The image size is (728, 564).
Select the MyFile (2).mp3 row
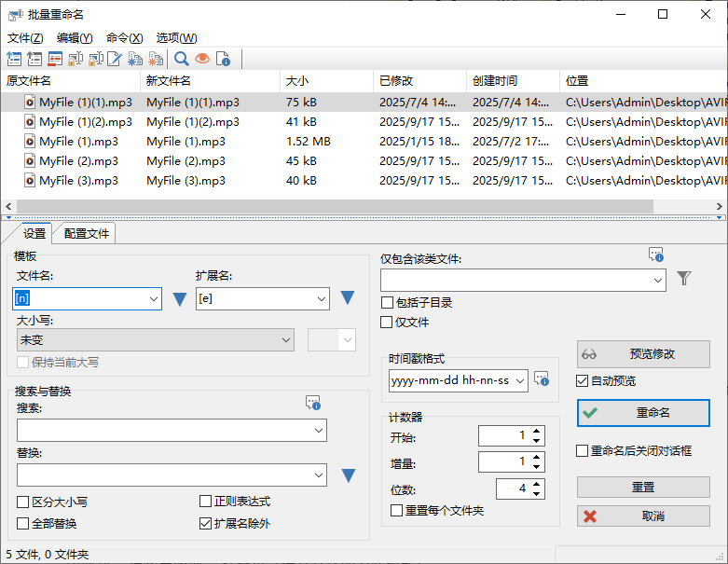point(364,161)
